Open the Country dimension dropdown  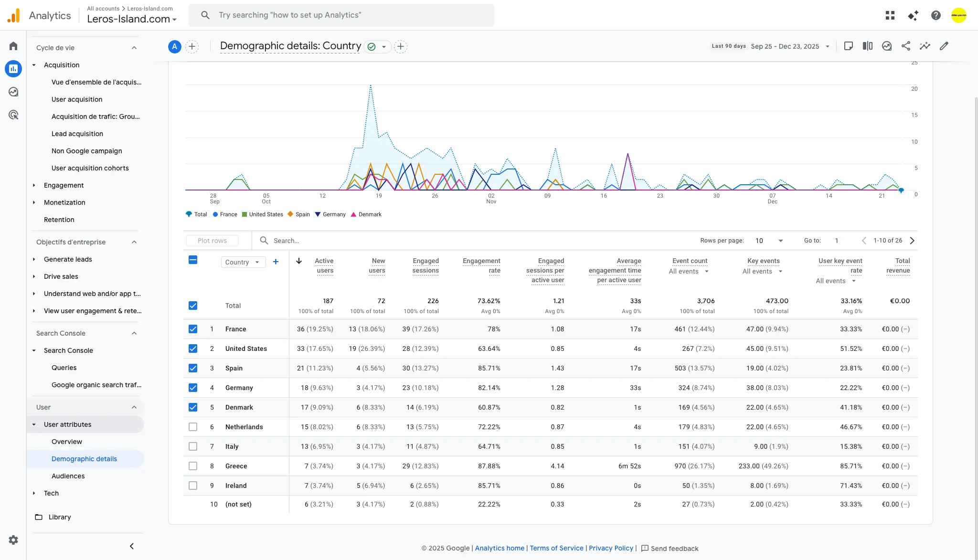coord(243,262)
